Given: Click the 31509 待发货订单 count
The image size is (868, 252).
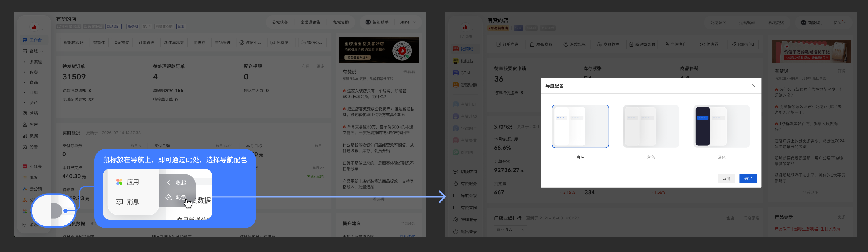Looking at the screenshot, I should point(74,77).
